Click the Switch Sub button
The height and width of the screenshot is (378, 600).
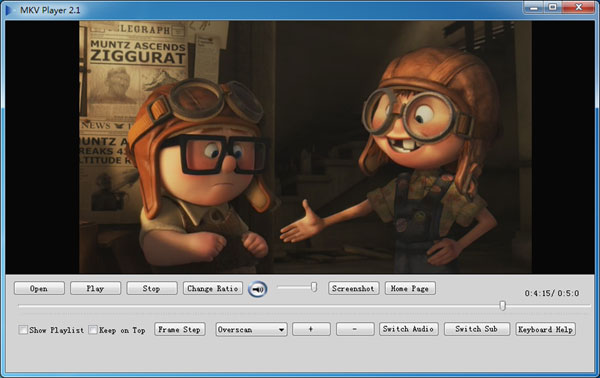[477, 329]
